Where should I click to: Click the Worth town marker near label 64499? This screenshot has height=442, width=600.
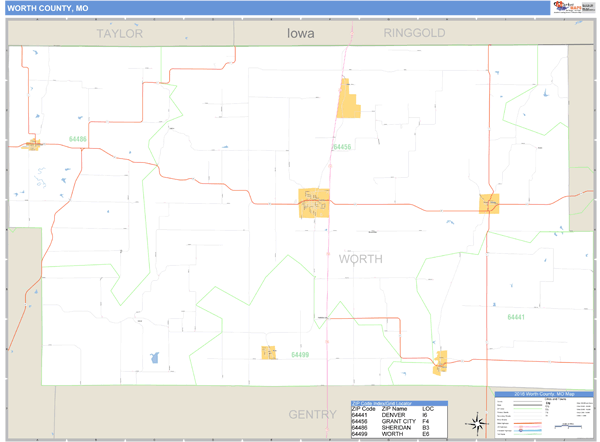click(268, 353)
